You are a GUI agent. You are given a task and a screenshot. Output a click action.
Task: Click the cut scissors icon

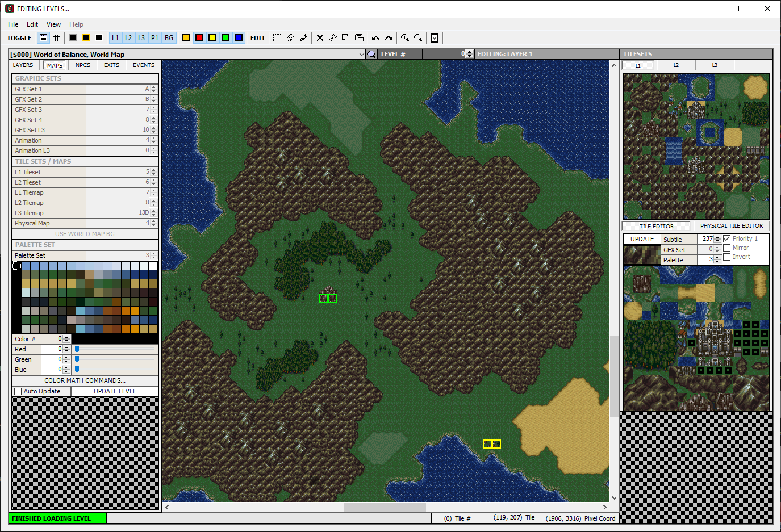coord(333,38)
